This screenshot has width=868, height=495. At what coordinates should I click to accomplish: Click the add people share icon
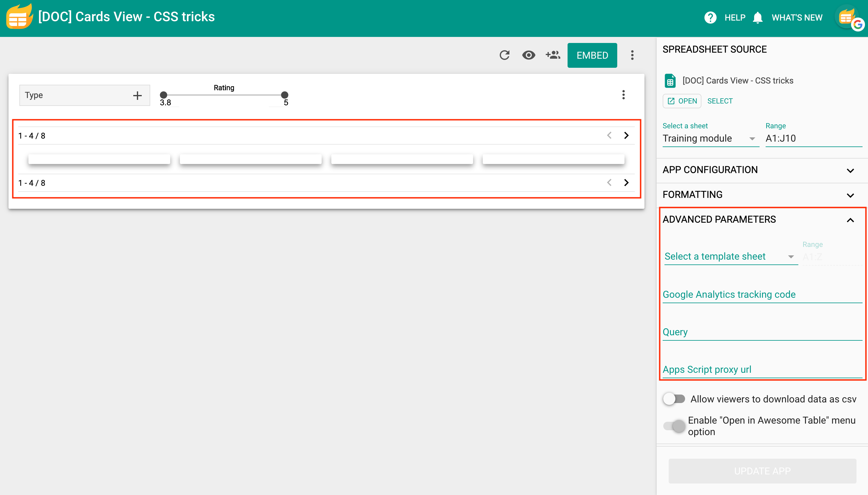tap(553, 55)
